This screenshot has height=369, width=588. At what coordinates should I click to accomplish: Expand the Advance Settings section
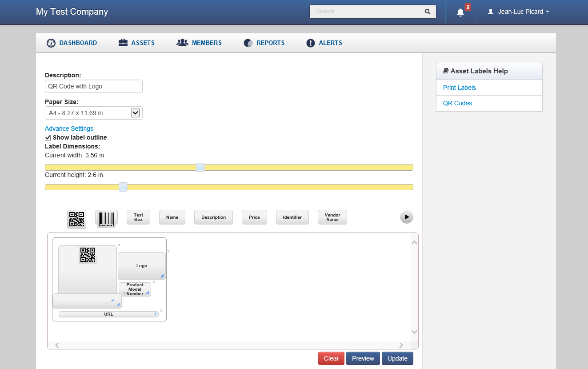click(69, 128)
